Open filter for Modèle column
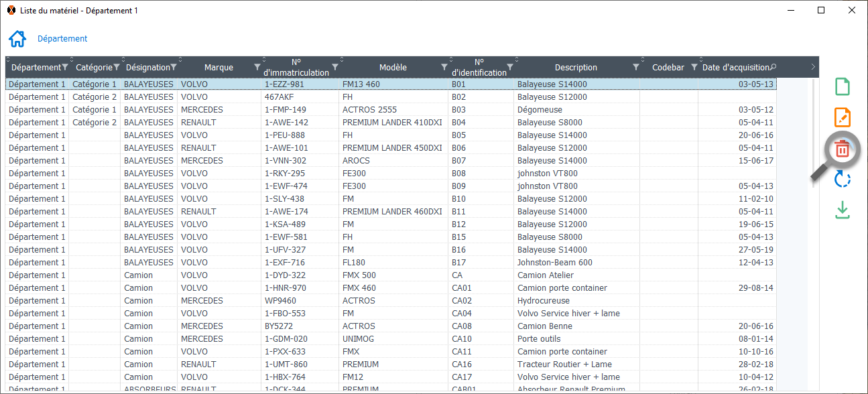This screenshot has height=394, width=868. [x=444, y=67]
